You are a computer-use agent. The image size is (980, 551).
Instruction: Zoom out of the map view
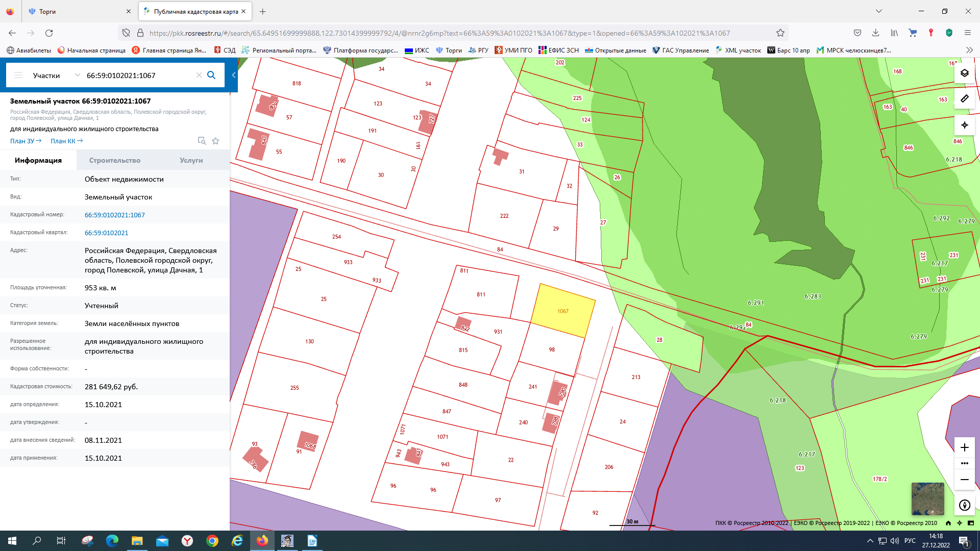click(964, 480)
